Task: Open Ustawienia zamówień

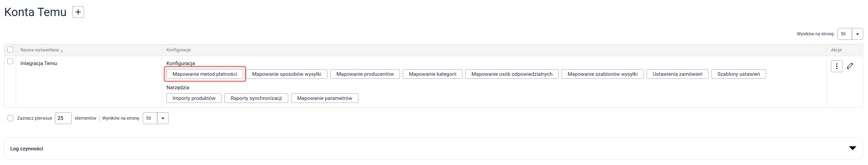Action: pos(677,74)
